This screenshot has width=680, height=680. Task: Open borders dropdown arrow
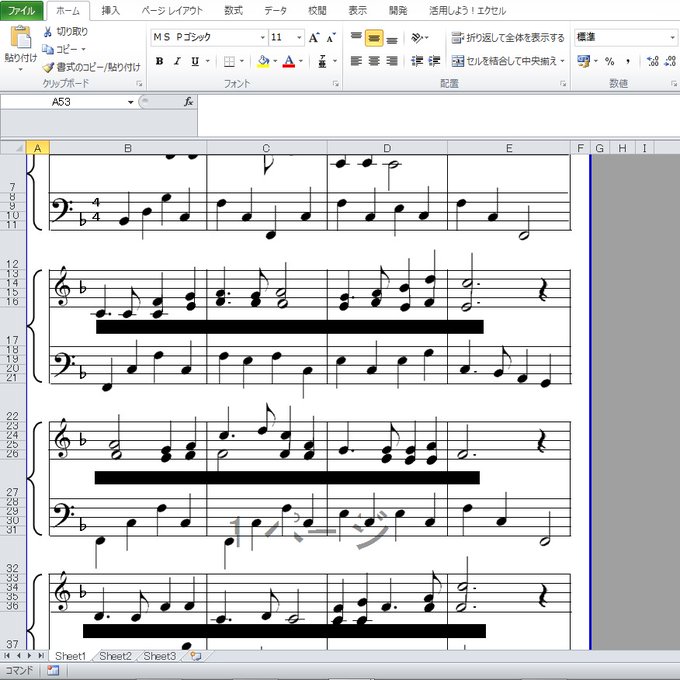[242, 62]
